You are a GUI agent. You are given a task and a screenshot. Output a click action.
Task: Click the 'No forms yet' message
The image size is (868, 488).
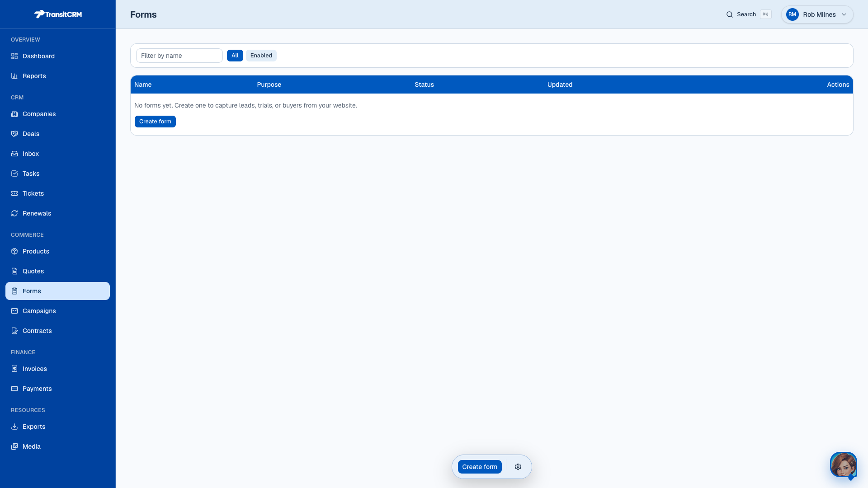click(245, 105)
